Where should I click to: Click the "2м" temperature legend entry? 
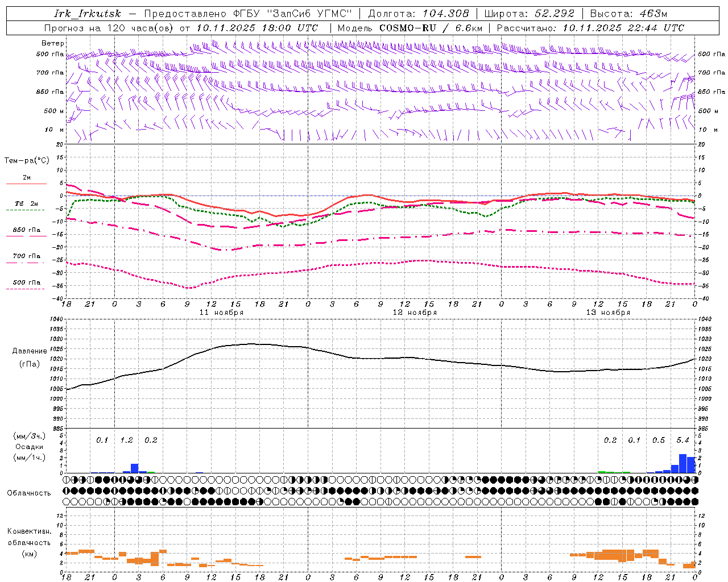click(x=27, y=178)
